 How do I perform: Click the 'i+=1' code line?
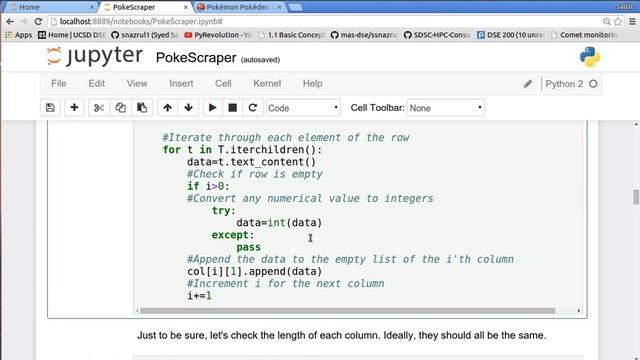coord(199,296)
